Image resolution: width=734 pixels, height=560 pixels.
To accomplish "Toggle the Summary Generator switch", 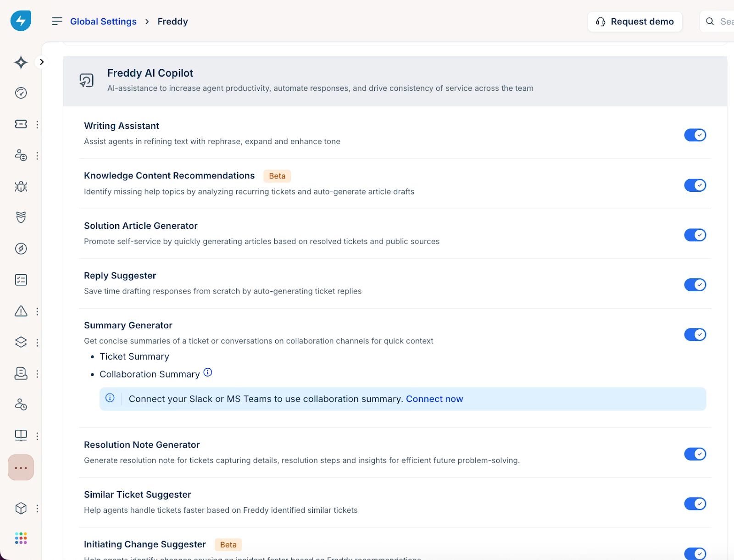I will tap(695, 335).
